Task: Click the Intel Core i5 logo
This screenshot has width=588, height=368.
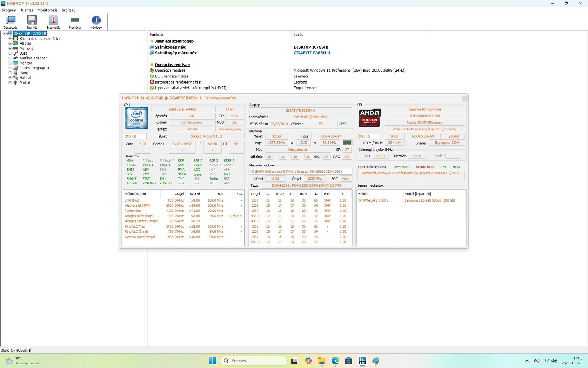Action: 136,118
